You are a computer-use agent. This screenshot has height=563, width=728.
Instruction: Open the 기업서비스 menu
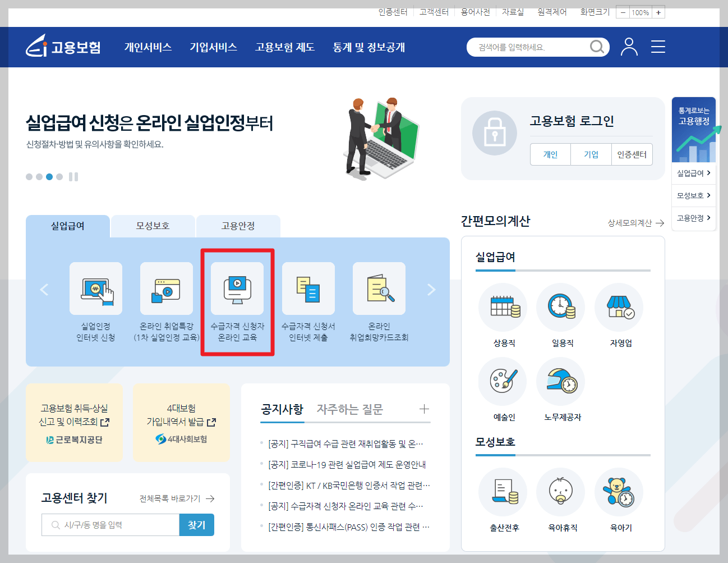click(213, 47)
